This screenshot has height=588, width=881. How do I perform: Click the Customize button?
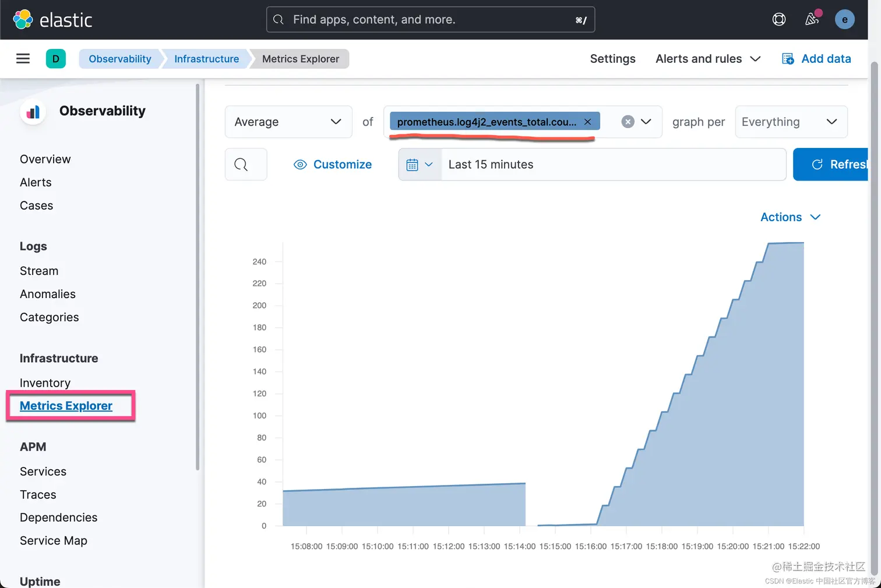tap(333, 165)
